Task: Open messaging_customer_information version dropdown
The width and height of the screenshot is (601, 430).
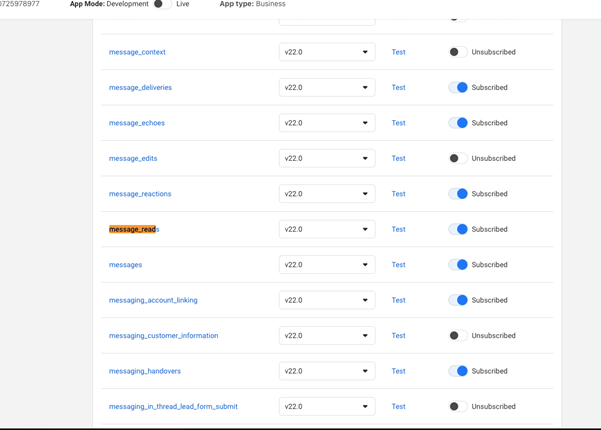Action: pos(327,335)
